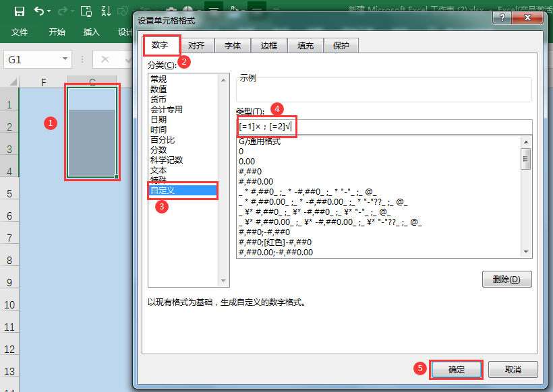Select 科学记数 category
Viewport: 553px width, 392px height.
pos(167,160)
